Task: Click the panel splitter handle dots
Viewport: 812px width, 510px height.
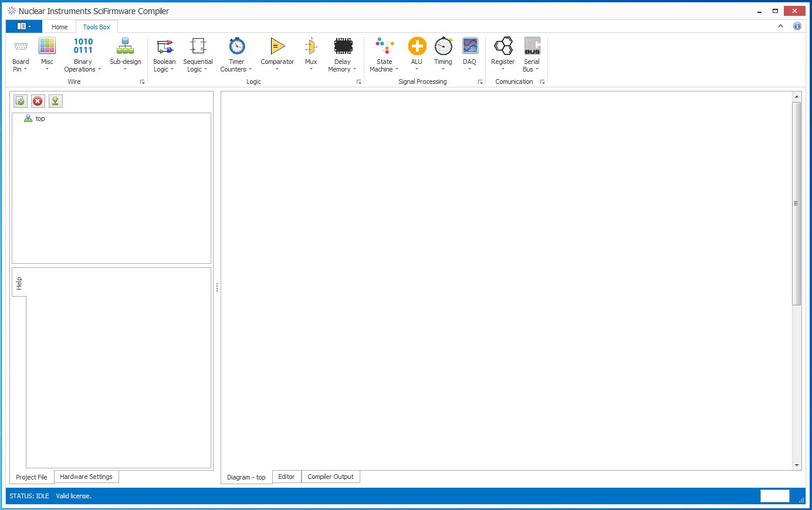Action: pos(217,287)
